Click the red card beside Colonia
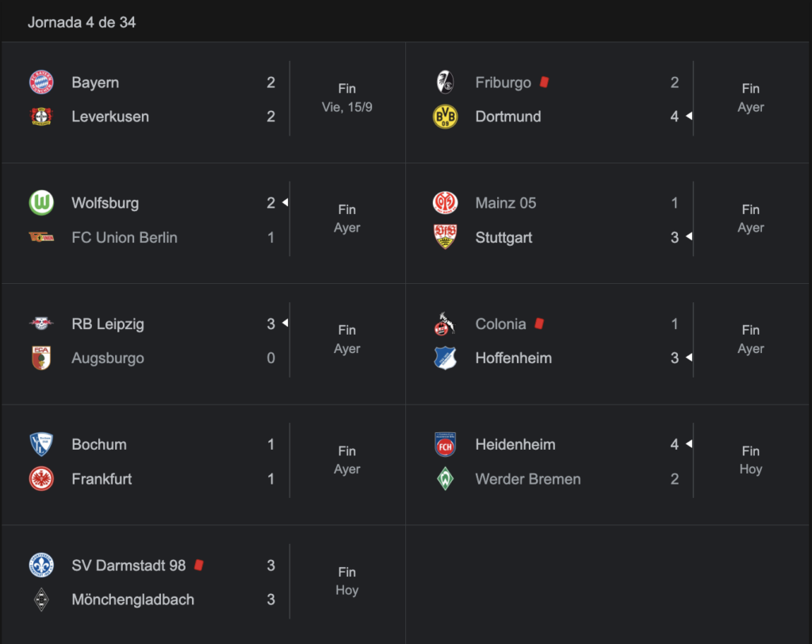The height and width of the screenshot is (644, 812). pos(539,324)
